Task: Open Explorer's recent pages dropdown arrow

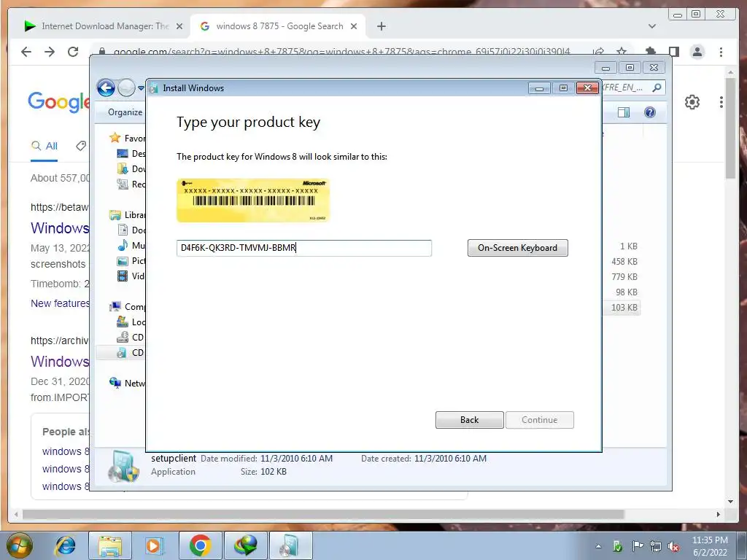Action: point(141,88)
